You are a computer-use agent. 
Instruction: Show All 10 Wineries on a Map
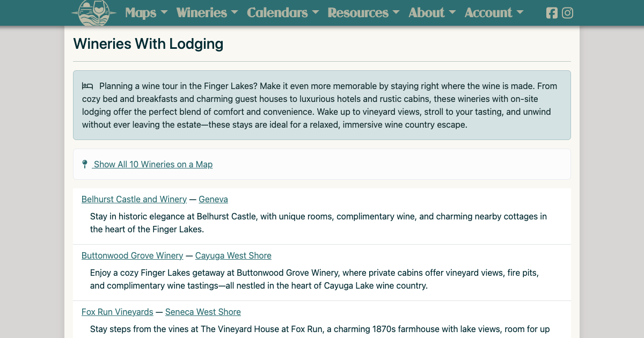pos(153,164)
